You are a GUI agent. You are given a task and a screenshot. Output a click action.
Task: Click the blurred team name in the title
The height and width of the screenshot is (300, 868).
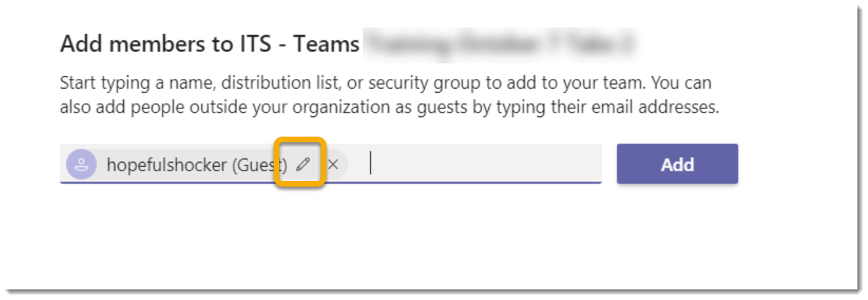point(505,44)
